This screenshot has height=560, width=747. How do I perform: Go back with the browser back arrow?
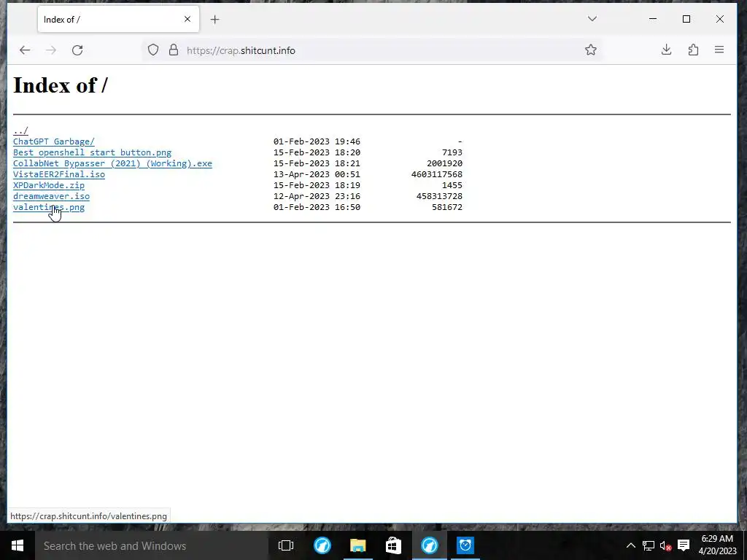[25, 50]
